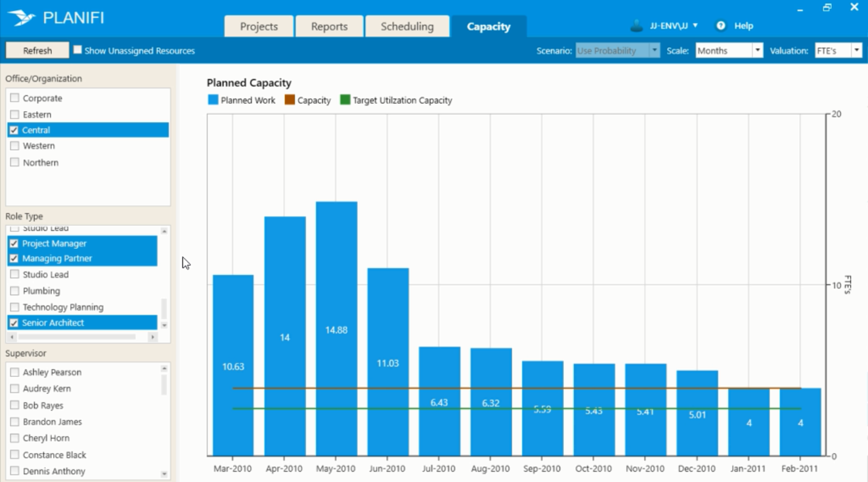Click Supervisor list scroll-down arrow
This screenshot has width=868, height=482.
coord(164,474)
